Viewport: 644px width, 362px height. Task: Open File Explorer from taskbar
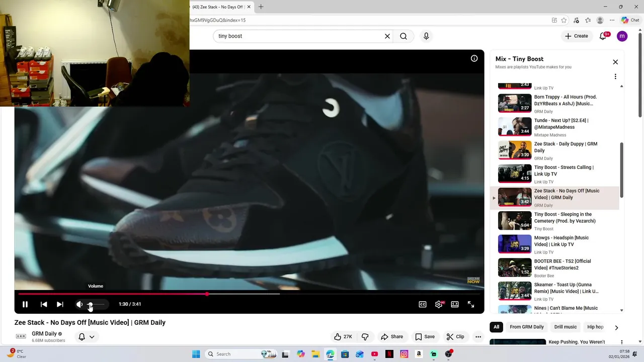315,354
